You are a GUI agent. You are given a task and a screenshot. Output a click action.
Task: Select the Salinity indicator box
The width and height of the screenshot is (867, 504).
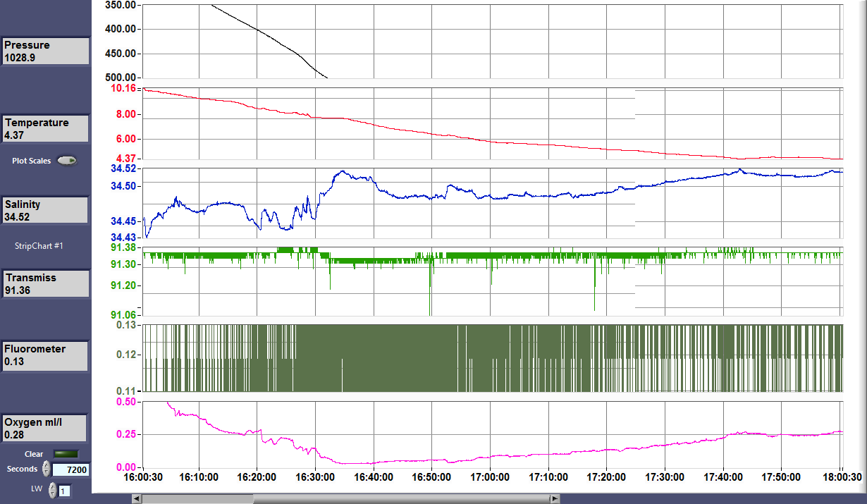[x=45, y=211]
